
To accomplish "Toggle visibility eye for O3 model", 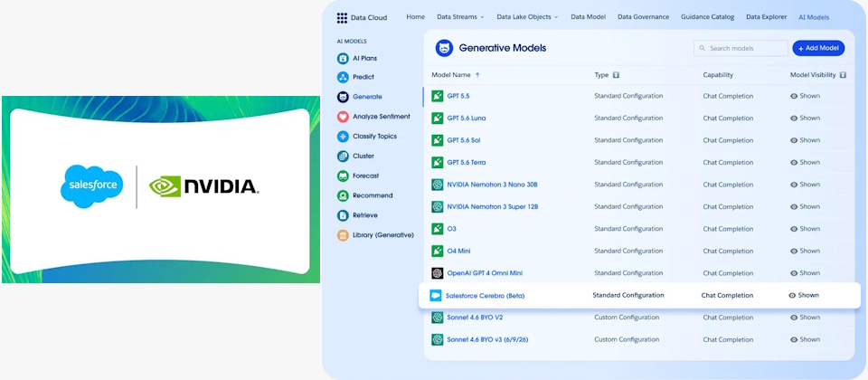I will 794,229.
